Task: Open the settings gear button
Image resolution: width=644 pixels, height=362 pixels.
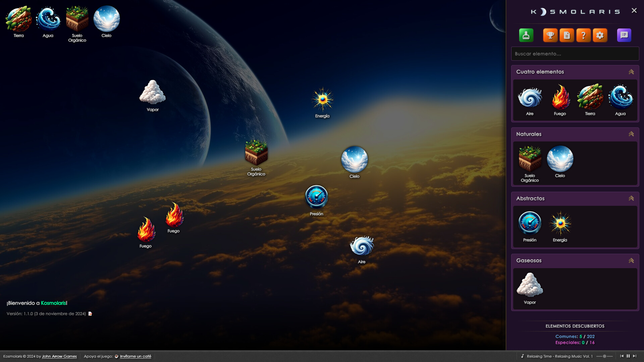Action: (600, 35)
